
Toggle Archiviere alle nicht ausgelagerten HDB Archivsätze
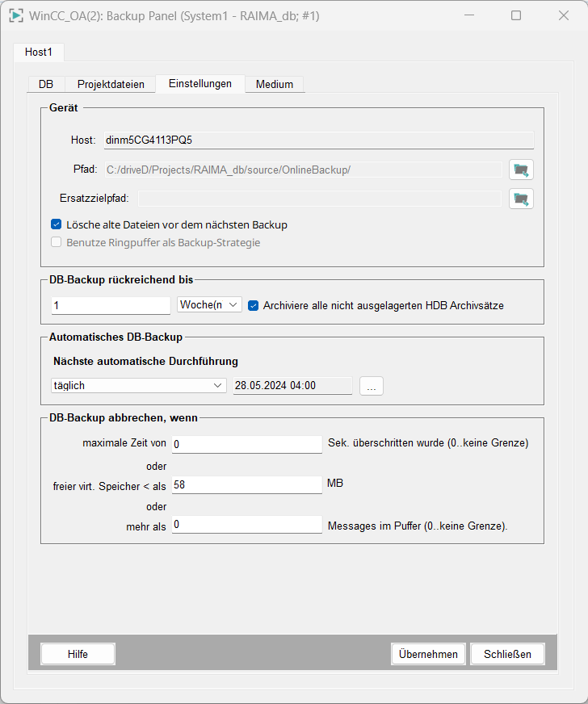(x=254, y=305)
